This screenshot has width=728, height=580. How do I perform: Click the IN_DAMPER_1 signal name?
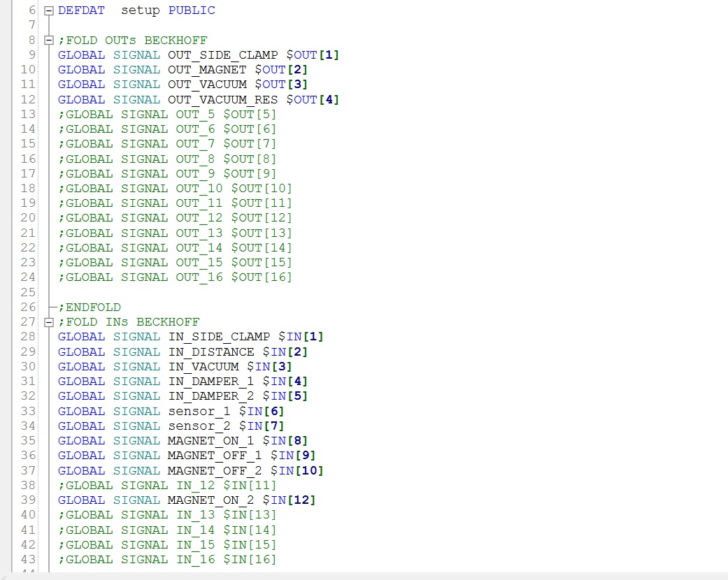tap(211, 382)
